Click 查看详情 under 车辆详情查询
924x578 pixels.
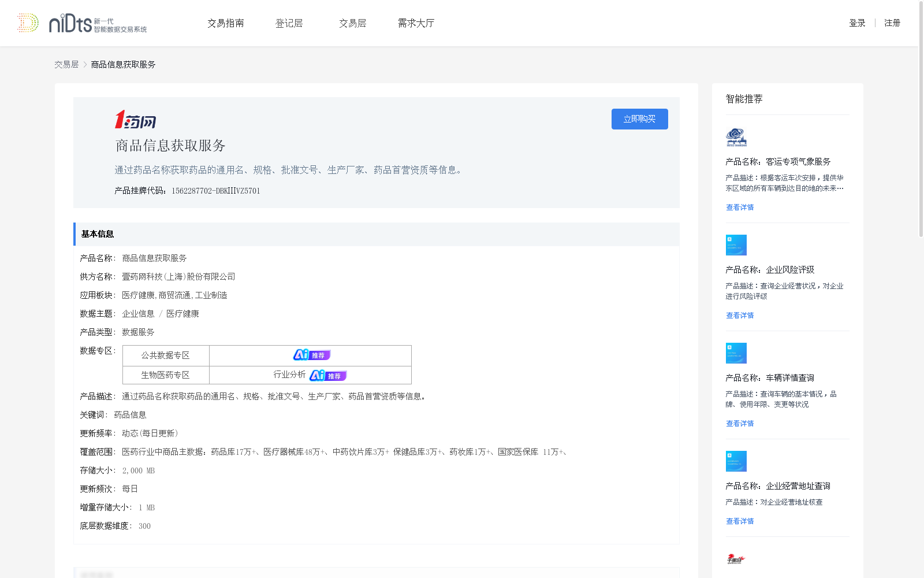[740, 424]
